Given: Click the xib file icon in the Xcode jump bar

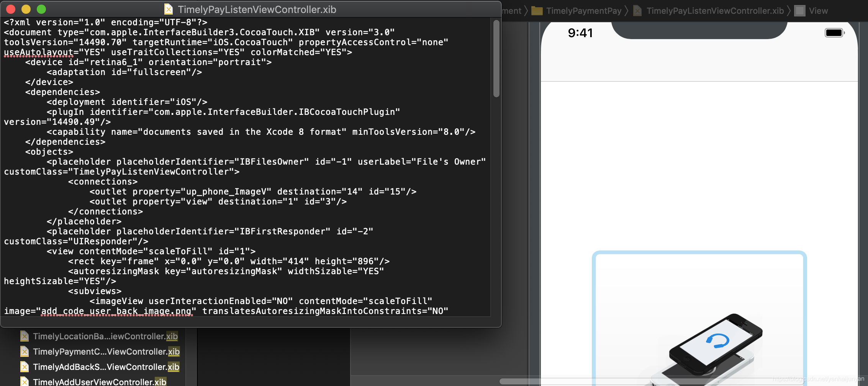Looking at the screenshot, I should pos(637,11).
